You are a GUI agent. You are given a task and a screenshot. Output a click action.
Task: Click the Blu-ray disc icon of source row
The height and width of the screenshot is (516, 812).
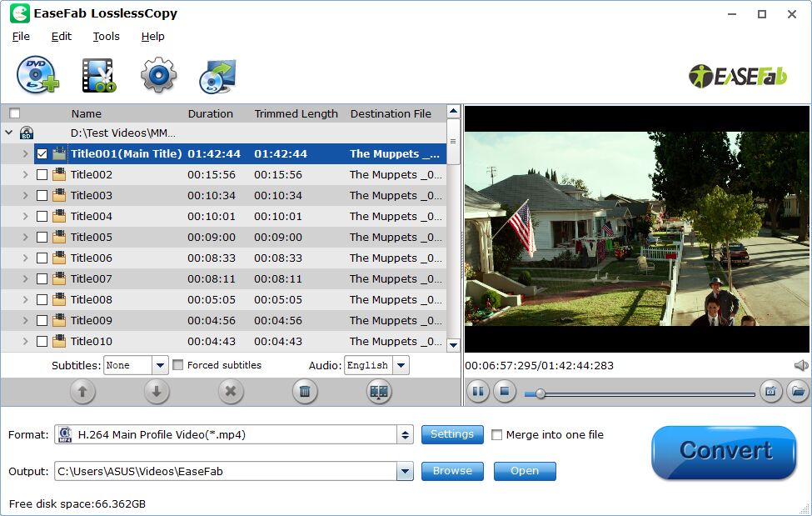point(27,133)
